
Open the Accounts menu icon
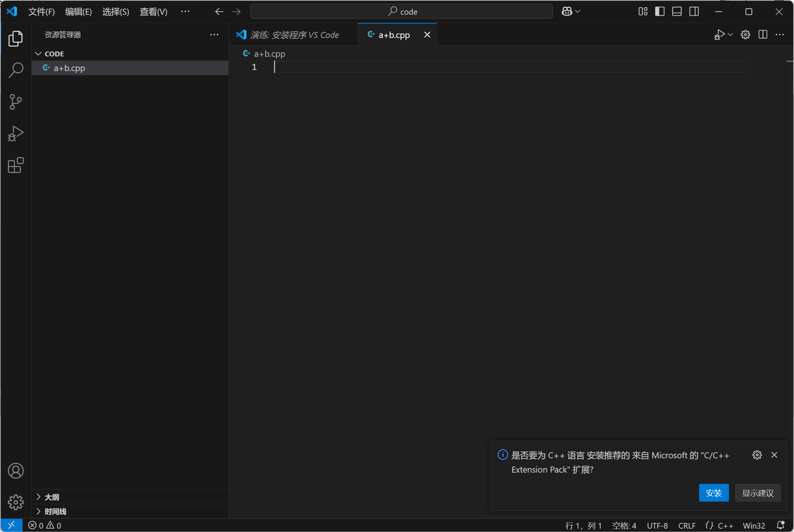tap(16, 471)
